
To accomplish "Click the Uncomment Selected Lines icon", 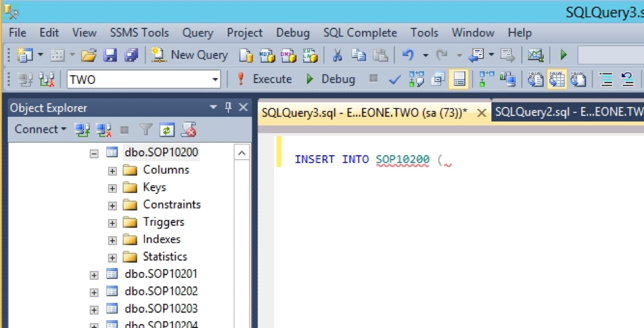I will (627, 79).
